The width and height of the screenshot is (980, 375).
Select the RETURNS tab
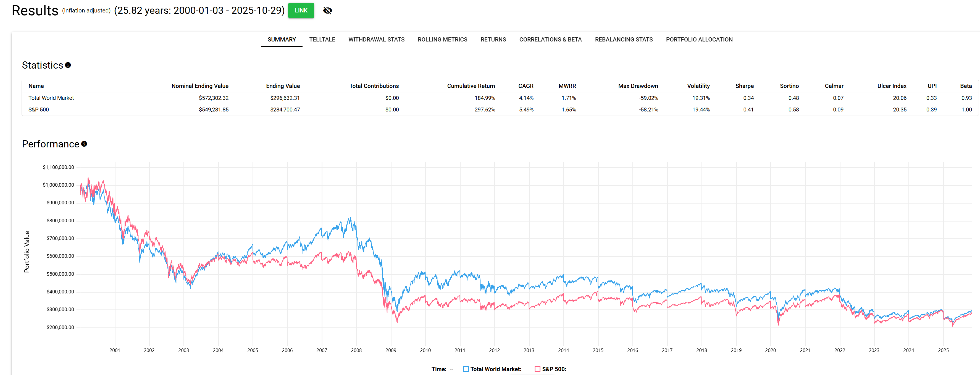click(493, 40)
